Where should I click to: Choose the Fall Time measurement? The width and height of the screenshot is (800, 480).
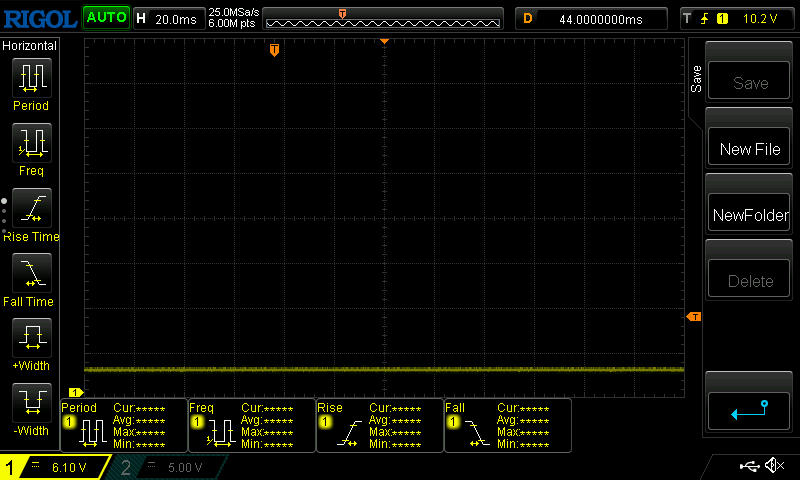pos(30,278)
